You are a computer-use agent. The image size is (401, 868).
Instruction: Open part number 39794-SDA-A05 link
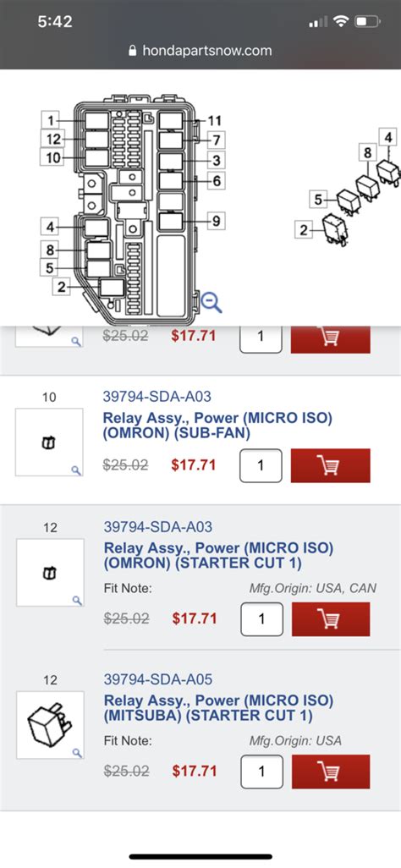pos(158,679)
